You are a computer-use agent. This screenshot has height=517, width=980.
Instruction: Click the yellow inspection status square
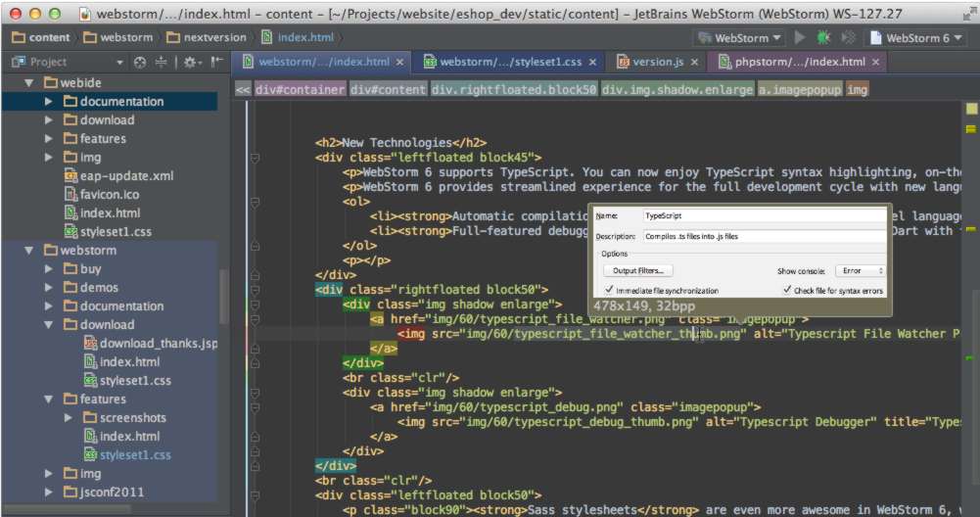971,109
